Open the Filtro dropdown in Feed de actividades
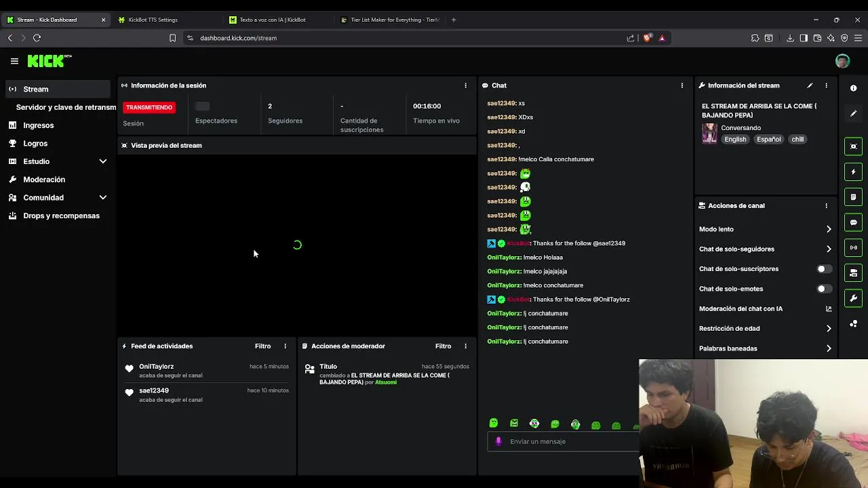Screen dimensions: 868x488 (262, 346)
